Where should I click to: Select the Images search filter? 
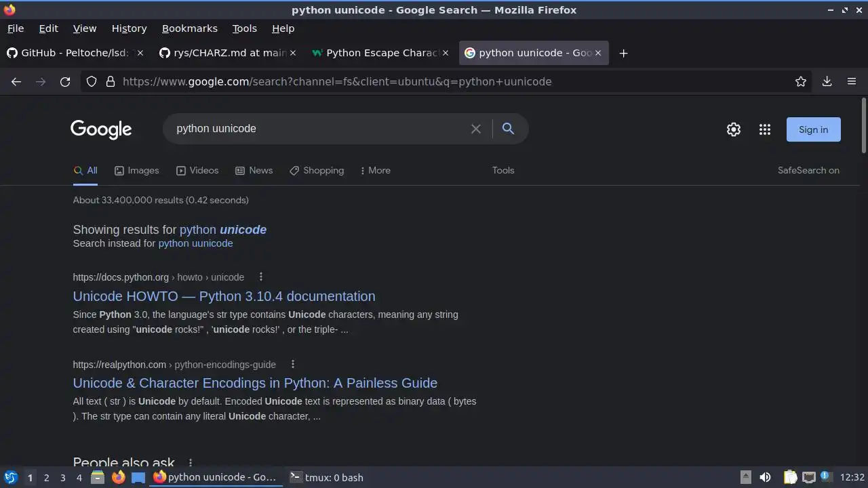(136, 170)
